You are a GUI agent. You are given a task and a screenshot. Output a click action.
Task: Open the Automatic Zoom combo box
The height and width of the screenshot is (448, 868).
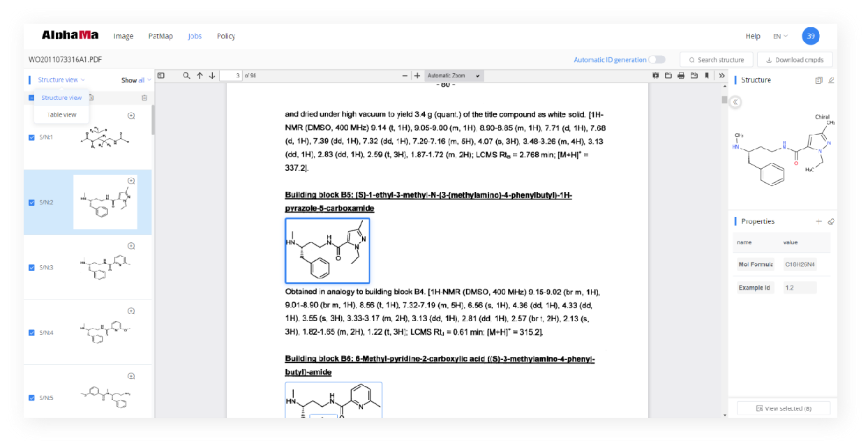[454, 75]
